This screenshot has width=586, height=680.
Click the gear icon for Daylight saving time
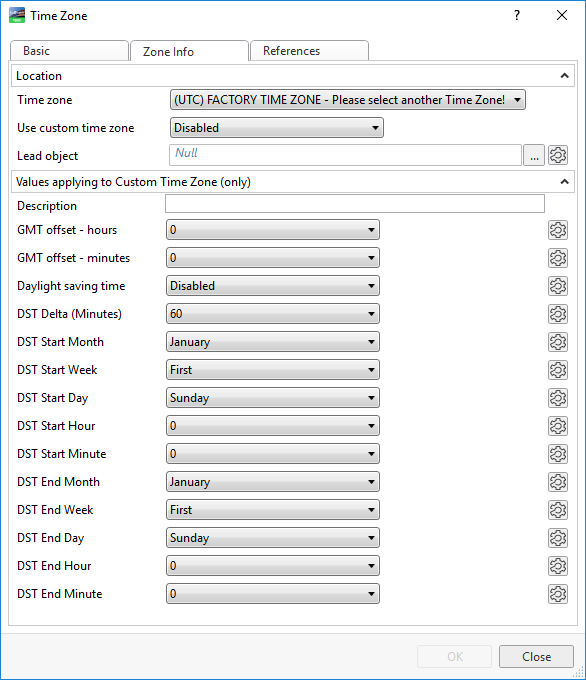pyautogui.click(x=558, y=286)
